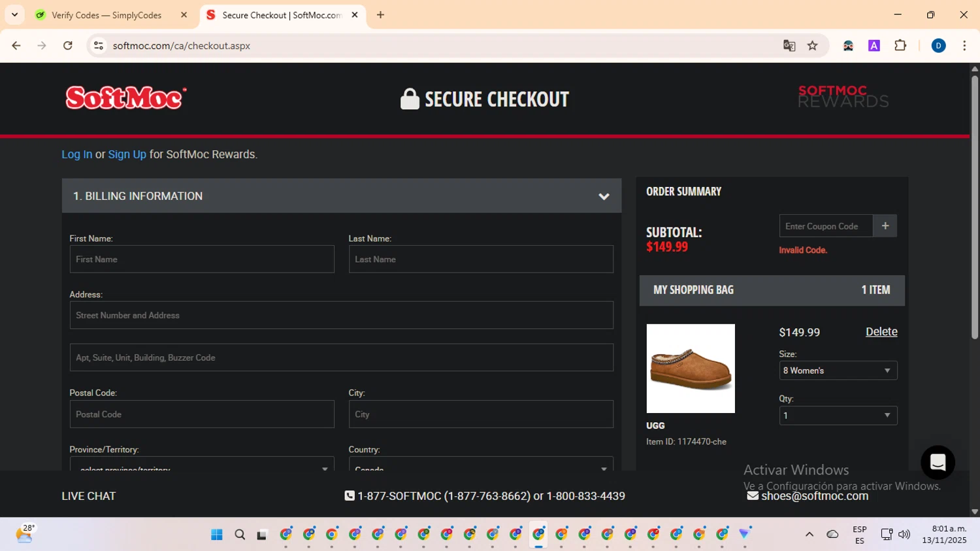Open the Province/Territory dropdown
The height and width of the screenshot is (551, 980).
pyautogui.click(x=202, y=463)
